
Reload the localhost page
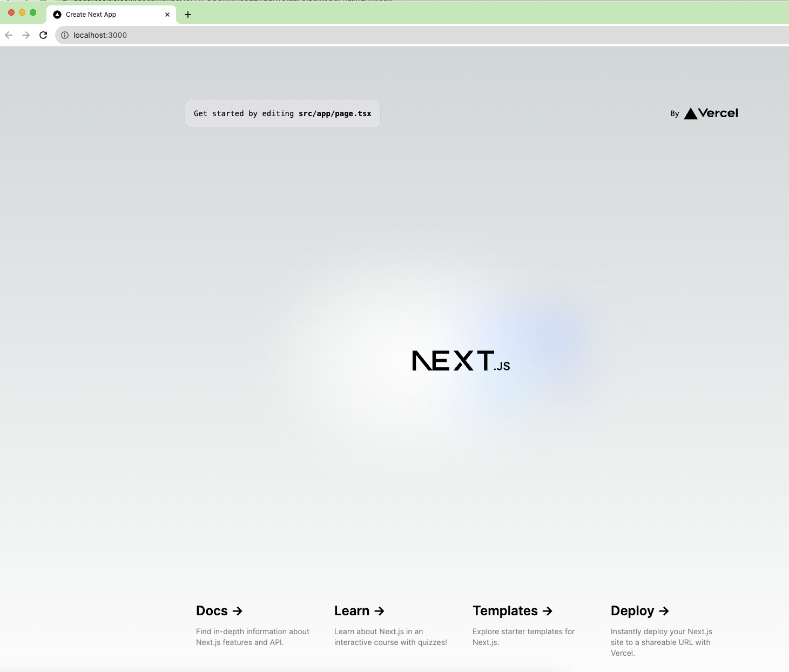coord(43,35)
